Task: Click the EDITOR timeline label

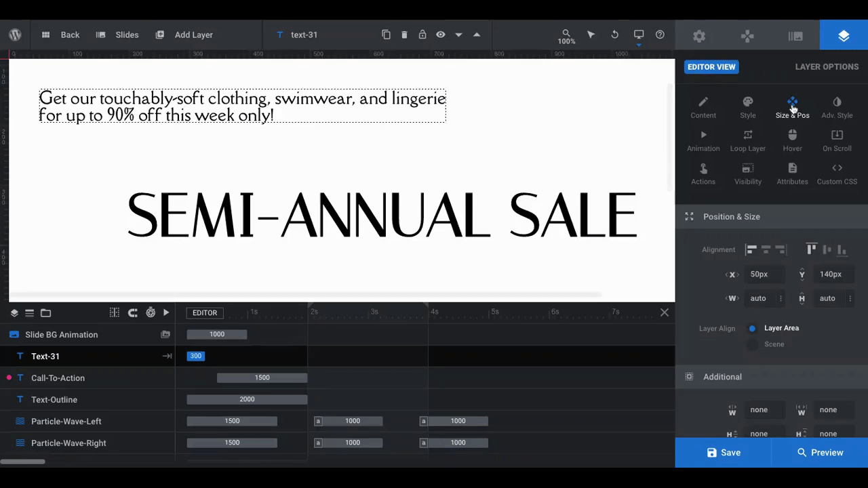Action: [x=205, y=312]
